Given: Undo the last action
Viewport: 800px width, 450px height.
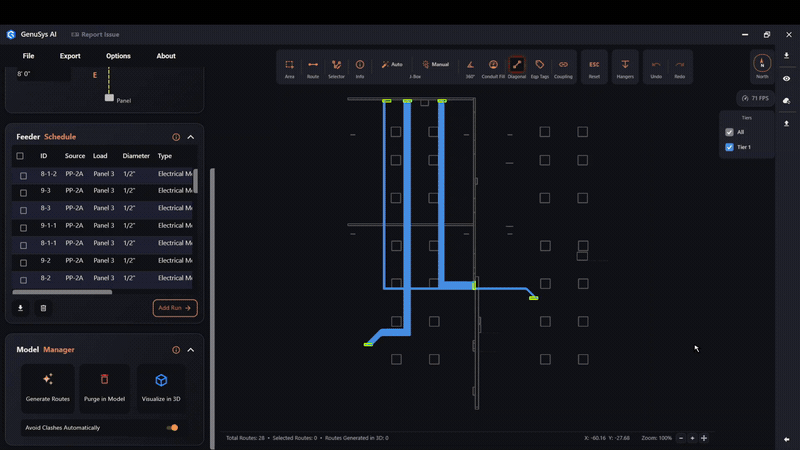Looking at the screenshot, I should [656, 68].
